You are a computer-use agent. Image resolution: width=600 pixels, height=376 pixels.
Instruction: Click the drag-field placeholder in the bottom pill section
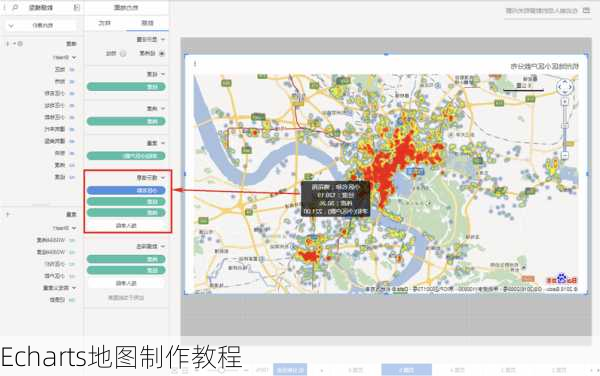pos(126,283)
